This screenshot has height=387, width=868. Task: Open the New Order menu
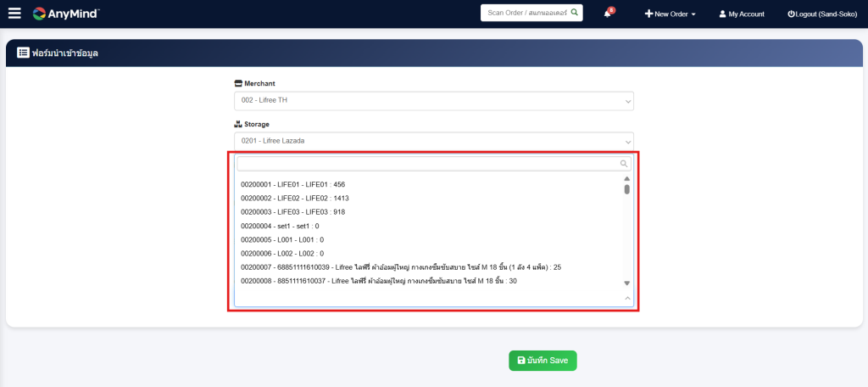point(670,14)
